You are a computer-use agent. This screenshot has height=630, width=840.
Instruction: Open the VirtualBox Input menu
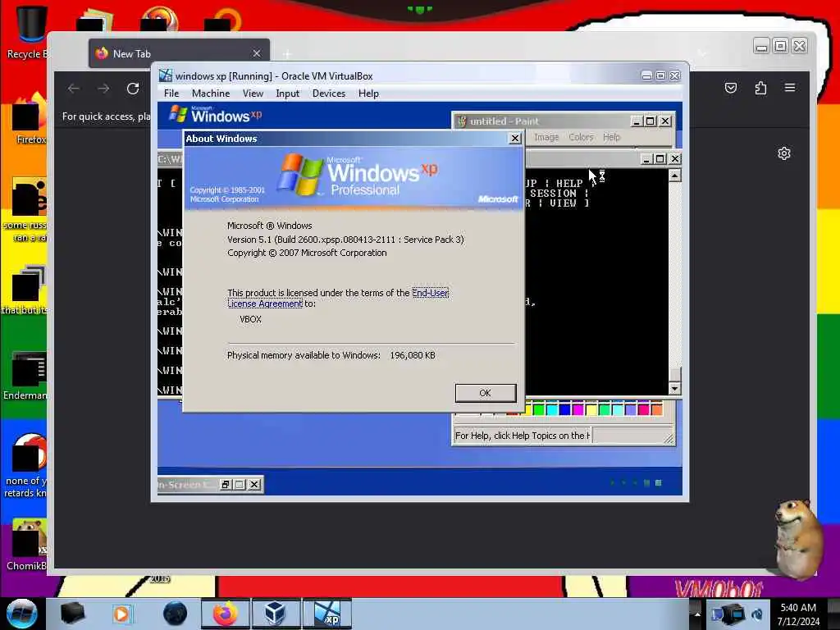(288, 94)
